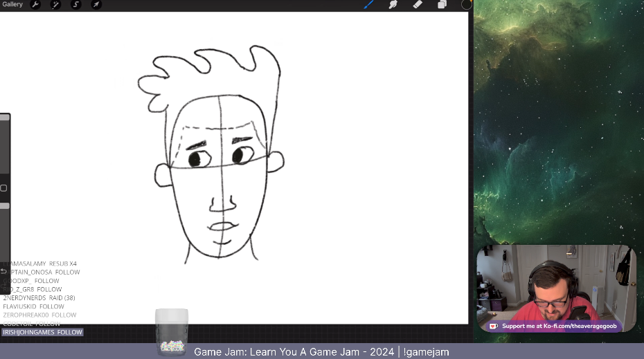Select the Eraser tool
Screen dimensions: 644x359
click(x=418, y=5)
